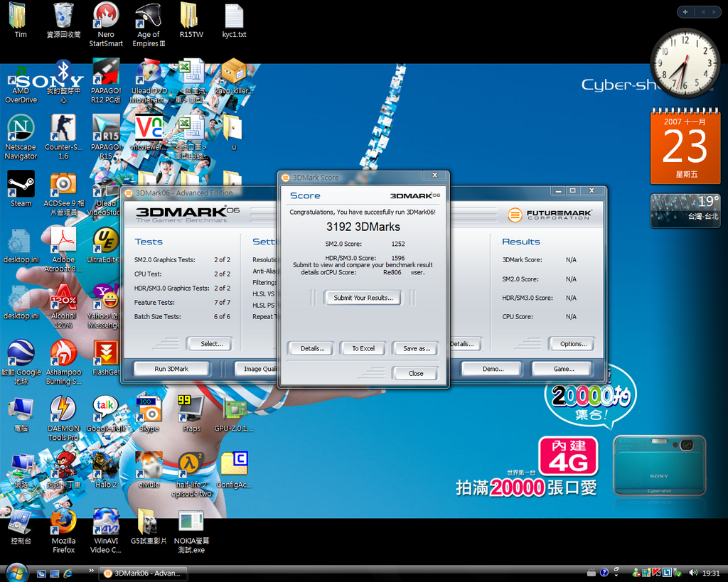This screenshot has height=582, width=728.
Task: Launch Counter-Strike 1.6 shortcut
Action: (63, 137)
